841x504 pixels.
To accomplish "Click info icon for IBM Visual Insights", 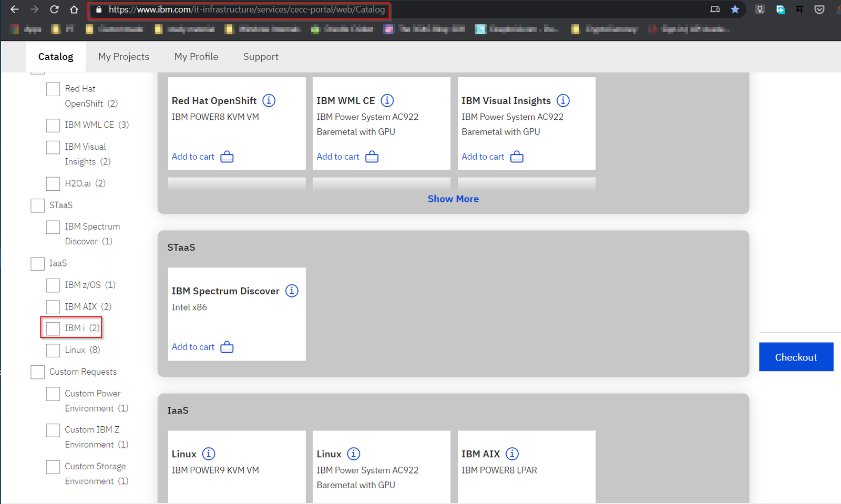I will point(563,100).
